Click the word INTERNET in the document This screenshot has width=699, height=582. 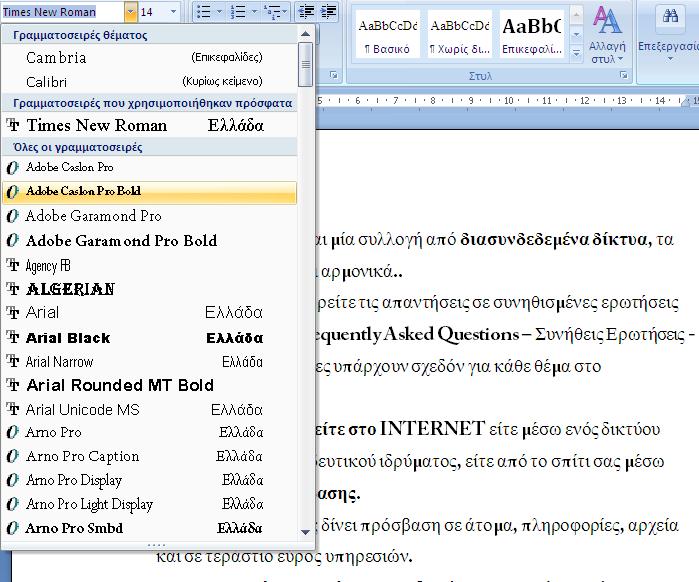coord(432,429)
